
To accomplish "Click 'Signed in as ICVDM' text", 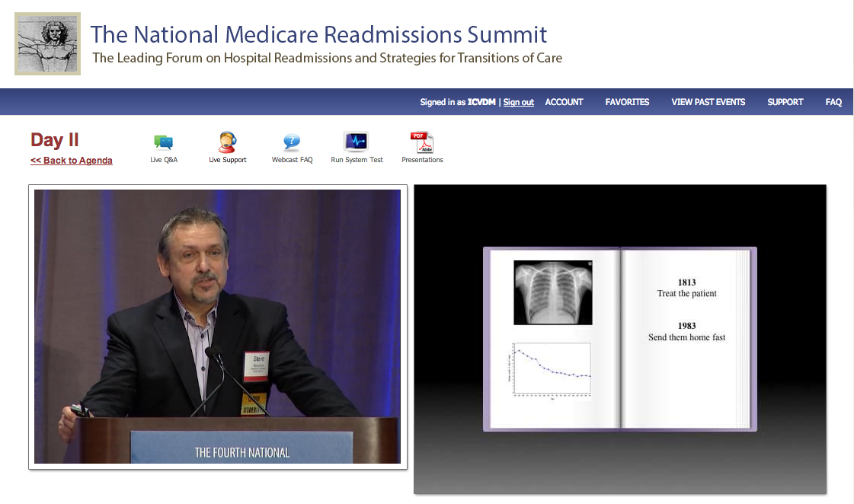I will 458,102.
